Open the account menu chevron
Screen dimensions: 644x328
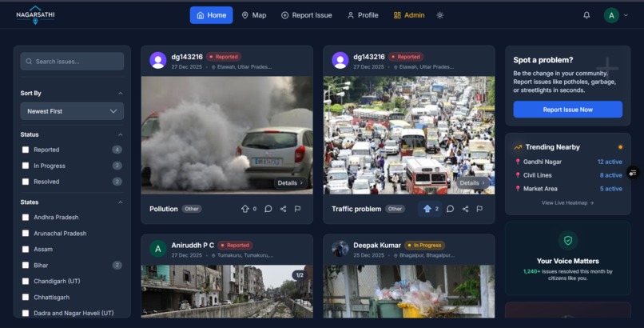point(626,15)
